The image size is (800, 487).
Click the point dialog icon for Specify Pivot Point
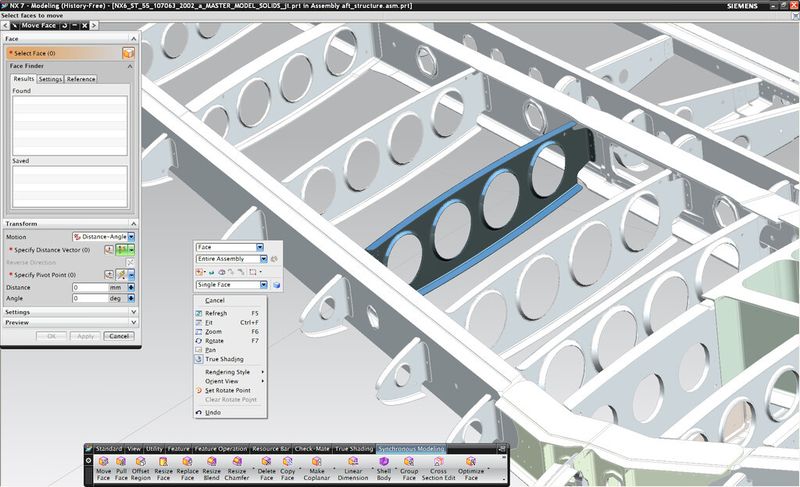point(109,274)
